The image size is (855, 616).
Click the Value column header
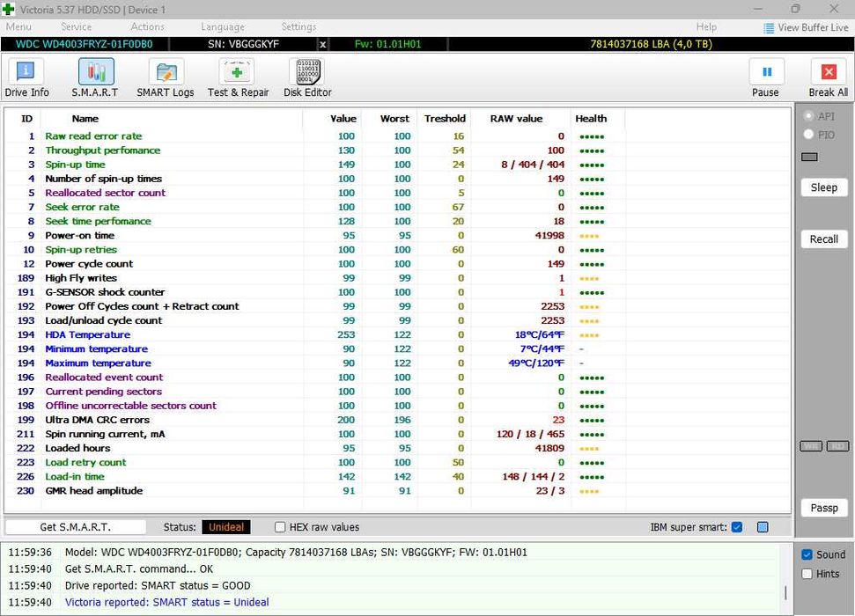pos(343,119)
